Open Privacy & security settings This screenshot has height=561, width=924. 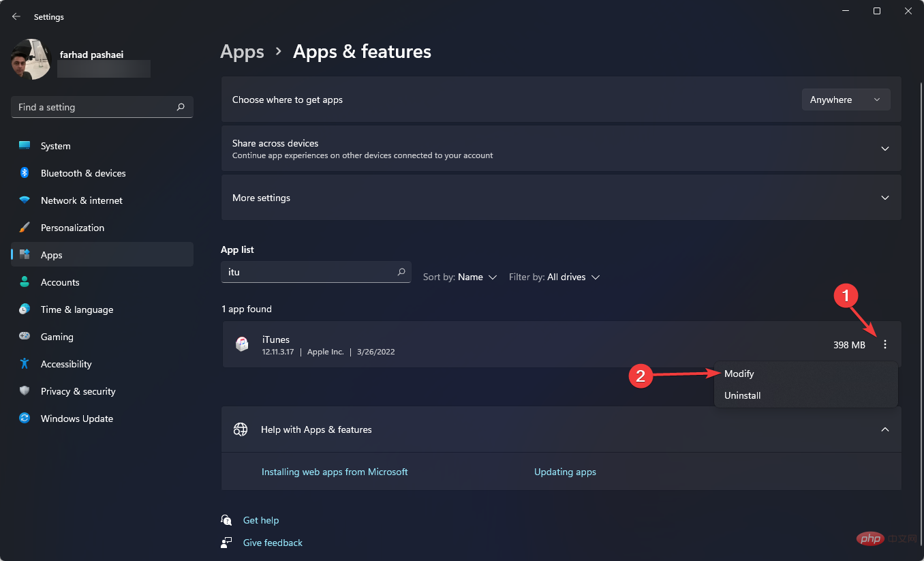78,391
